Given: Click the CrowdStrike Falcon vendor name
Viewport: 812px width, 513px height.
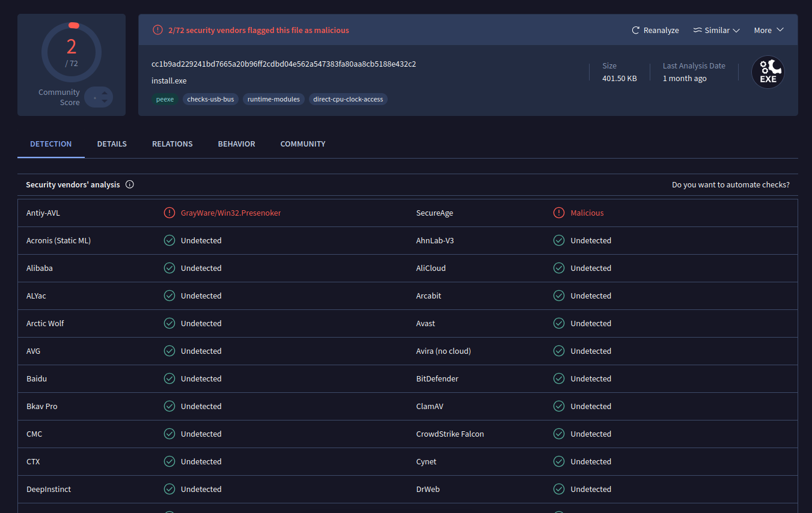Looking at the screenshot, I should coord(450,434).
